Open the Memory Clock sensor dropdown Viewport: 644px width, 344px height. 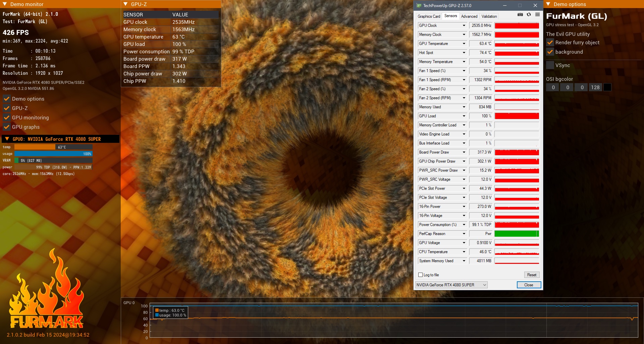coord(464,35)
